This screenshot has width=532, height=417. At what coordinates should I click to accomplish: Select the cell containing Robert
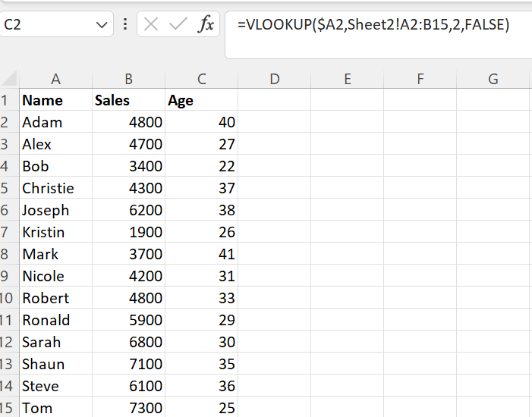[55, 298]
